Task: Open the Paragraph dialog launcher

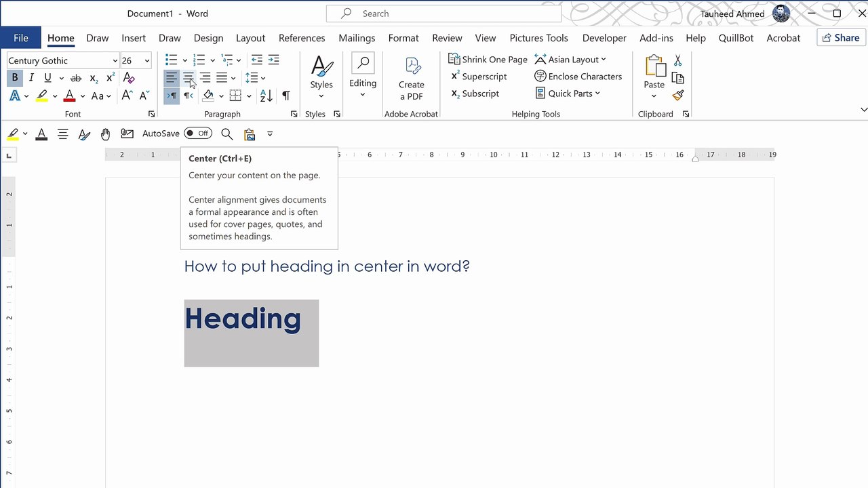Action: point(294,114)
